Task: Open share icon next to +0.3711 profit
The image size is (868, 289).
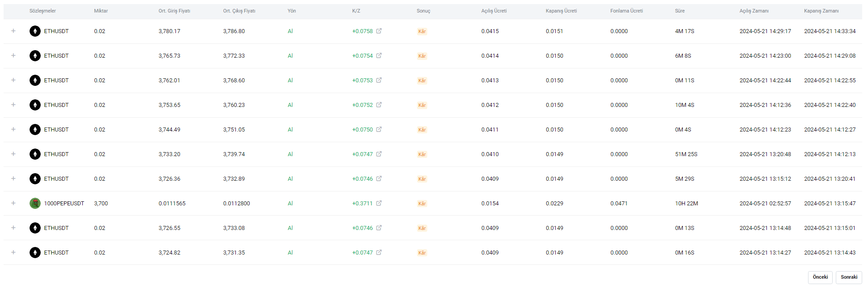Action: click(379, 203)
